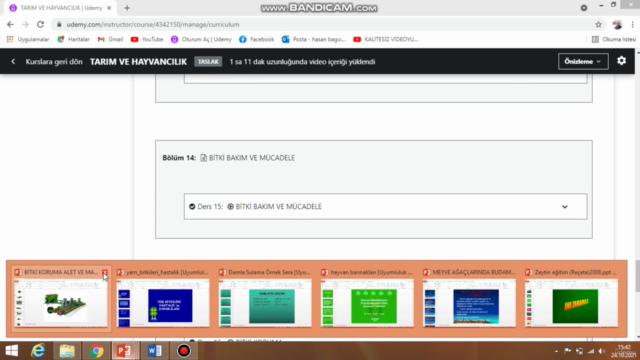Click the back chevron beside Kurslara geri dön
Screen dimensions: 640x360
click(x=13, y=62)
